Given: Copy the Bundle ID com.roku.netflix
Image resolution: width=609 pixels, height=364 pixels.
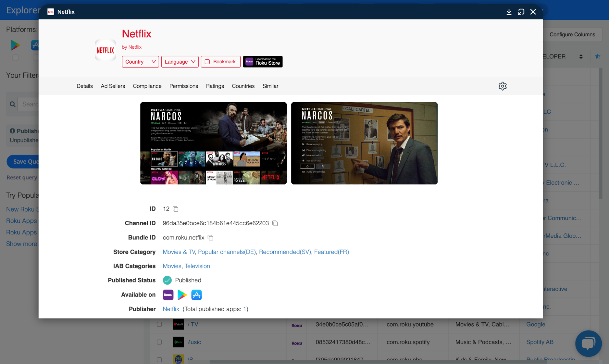Looking at the screenshot, I should [x=211, y=238].
